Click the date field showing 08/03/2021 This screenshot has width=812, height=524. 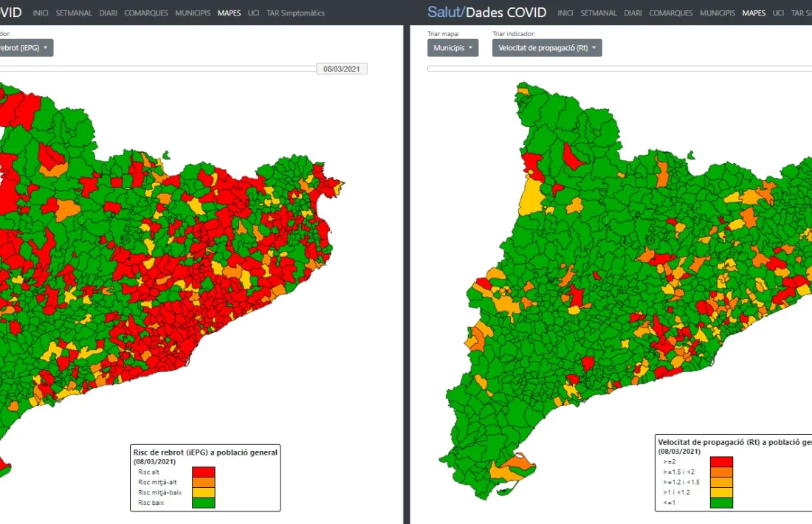click(x=341, y=68)
